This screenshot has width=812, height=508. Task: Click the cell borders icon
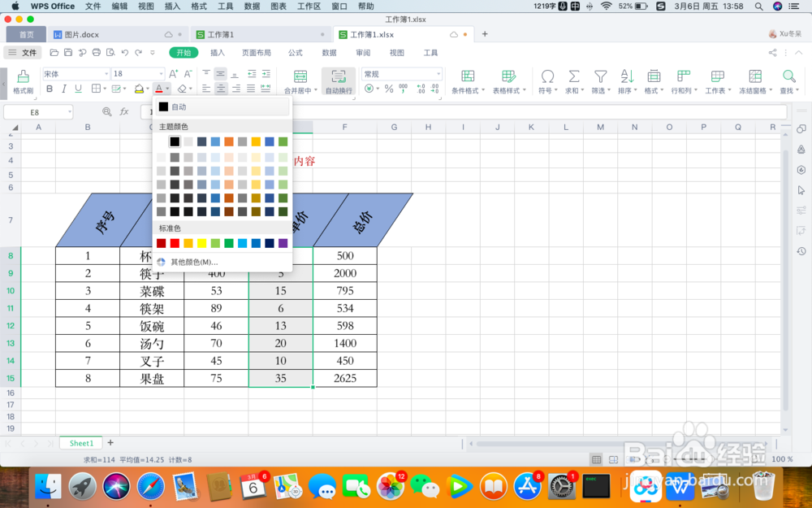click(96, 89)
